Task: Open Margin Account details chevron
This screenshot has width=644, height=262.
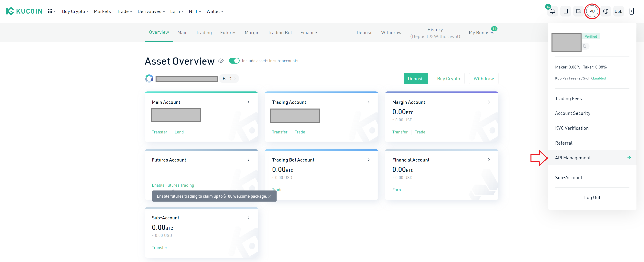Action: (489, 102)
